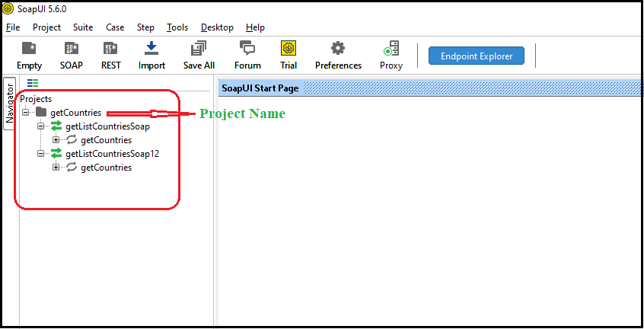Click the getListCountriesSoap12 interface arrows icon
This screenshot has width=644, height=329.
56,154
